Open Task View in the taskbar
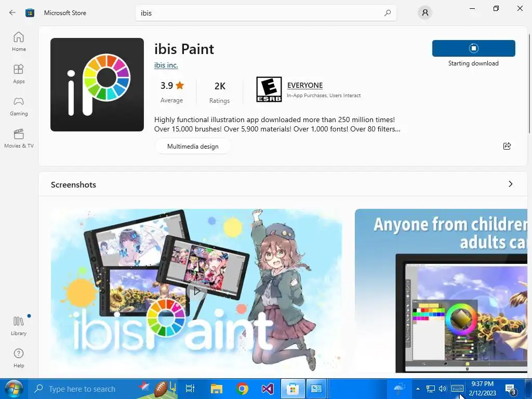The image size is (532, 399). click(x=190, y=389)
